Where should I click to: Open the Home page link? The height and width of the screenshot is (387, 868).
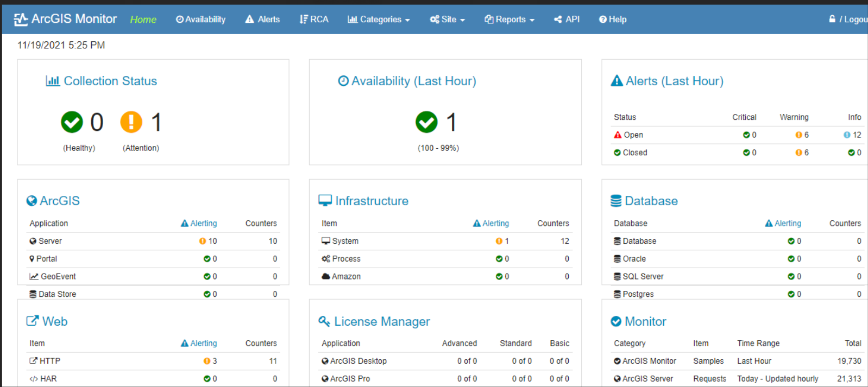pyautogui.click(x=143, y=20)
